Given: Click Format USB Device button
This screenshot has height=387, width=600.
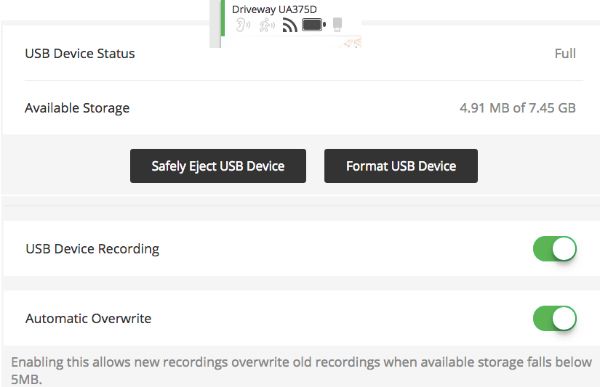Looking at the screenshot, I should tap(401, 166).
